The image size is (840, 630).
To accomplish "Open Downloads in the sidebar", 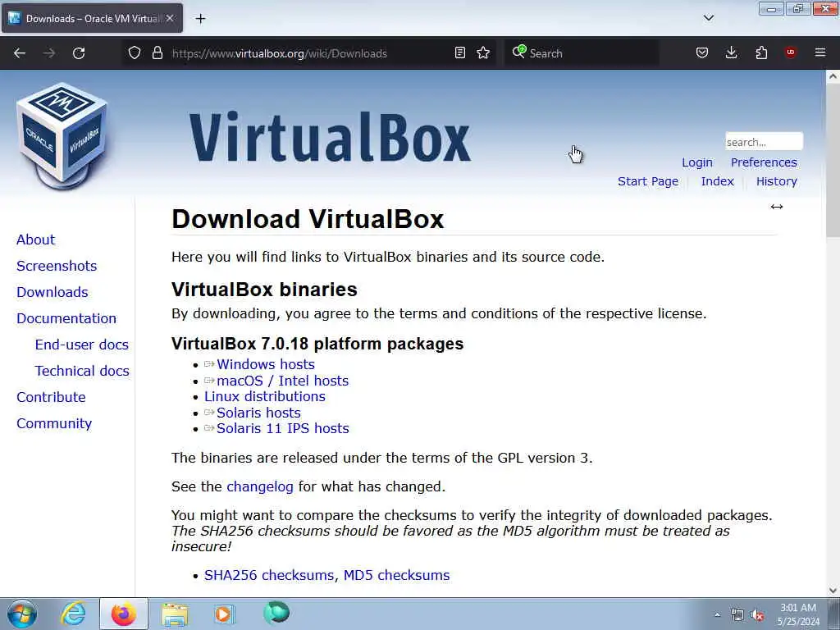I will 52,292.
